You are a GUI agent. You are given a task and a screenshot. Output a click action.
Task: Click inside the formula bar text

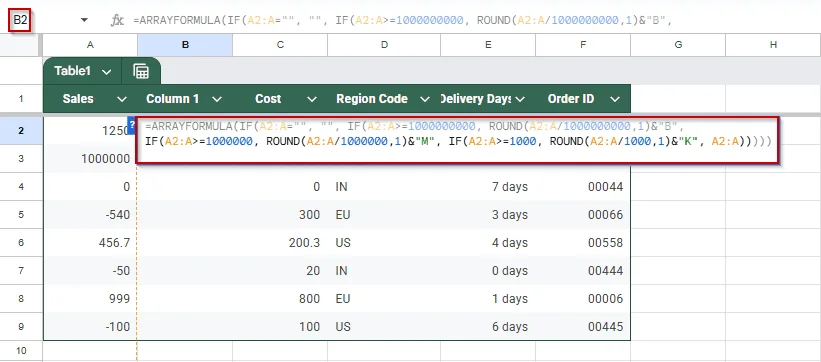pyautogui.click(x=403, y=20)
